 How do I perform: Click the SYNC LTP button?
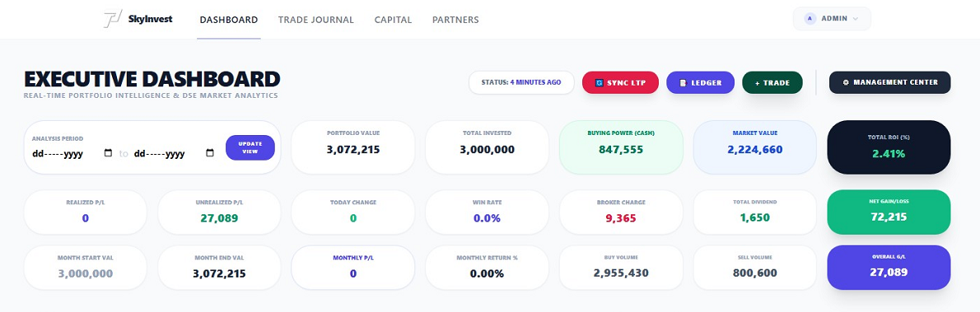click(x=620, y=82)
